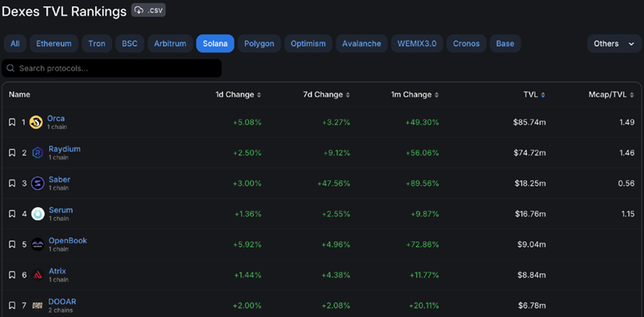Bookmark the DOOAR protocol
Screen dimensions: 644x317
[12, 305]
